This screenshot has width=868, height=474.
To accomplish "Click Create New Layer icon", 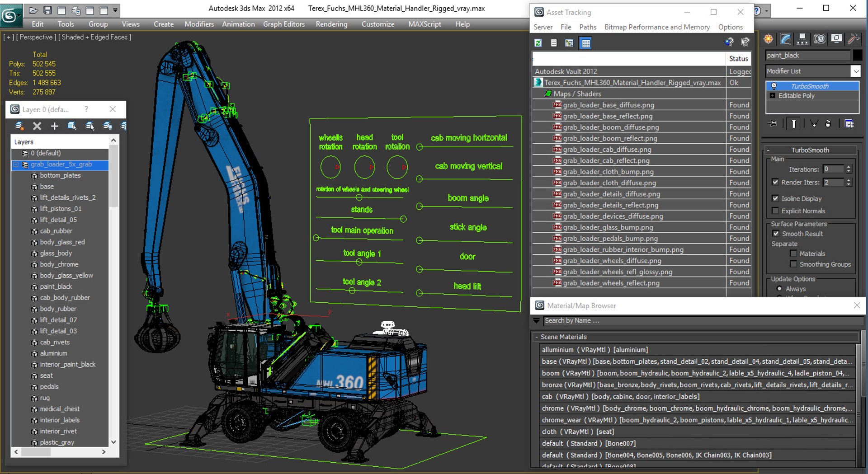I will 19,126.
